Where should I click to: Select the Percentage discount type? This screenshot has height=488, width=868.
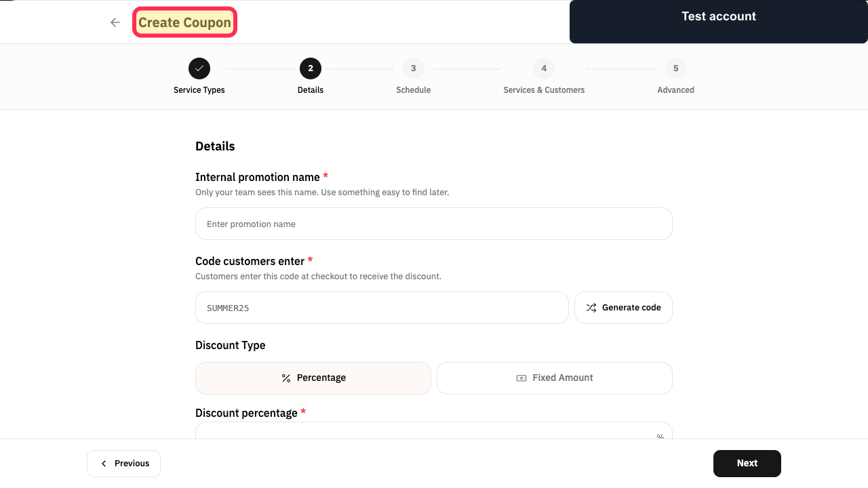click(x=313, y=378)
